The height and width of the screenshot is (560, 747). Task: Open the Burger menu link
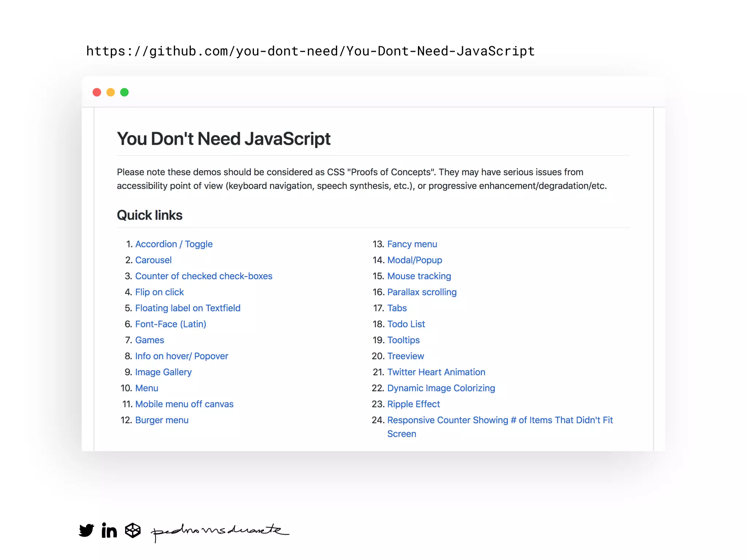tap(162, 420)
